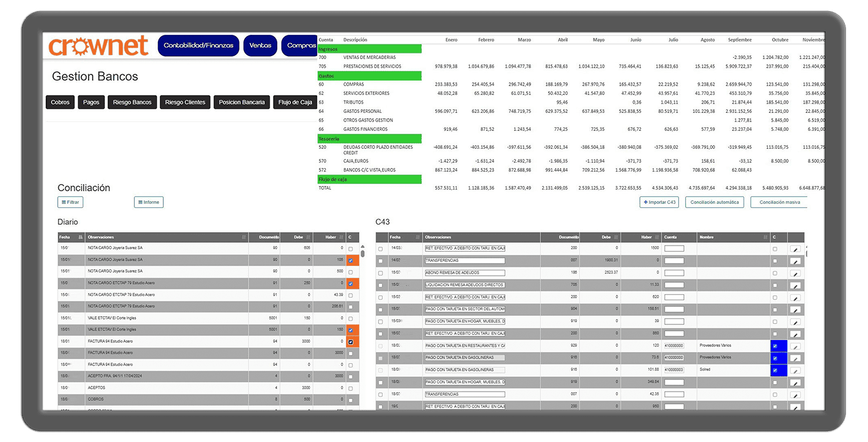This screenshot has width=868, height=442.
Task: Uncheck the C checkbox on the Solred row
Action: click(775, 370)
